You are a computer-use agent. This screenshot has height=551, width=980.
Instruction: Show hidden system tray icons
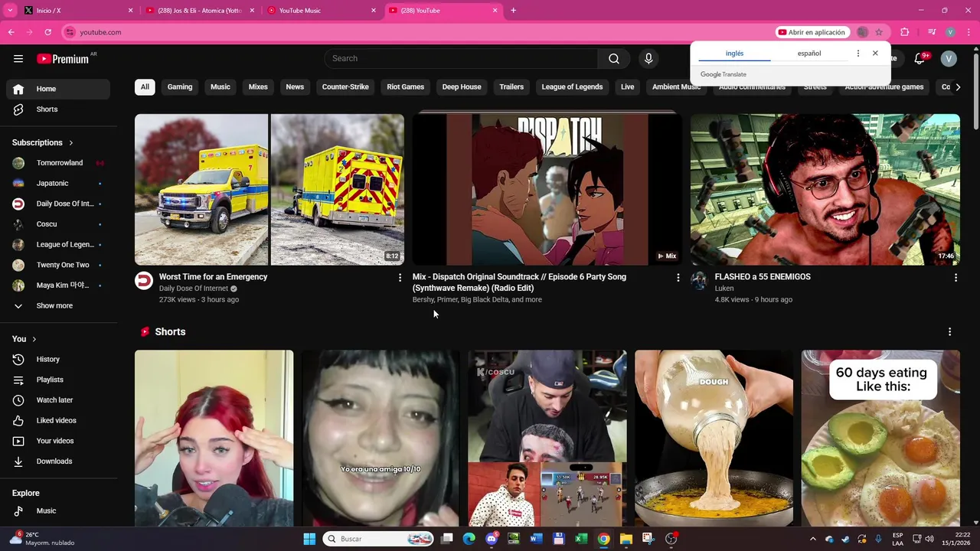[x=812, y=540]
